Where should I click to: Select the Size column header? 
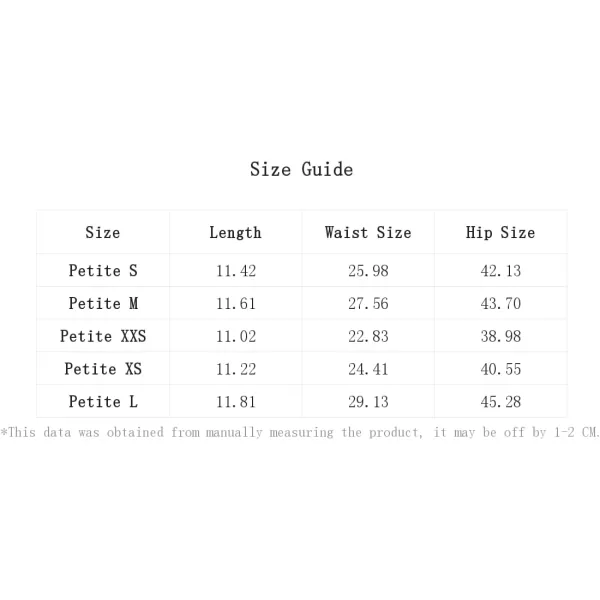103,233
